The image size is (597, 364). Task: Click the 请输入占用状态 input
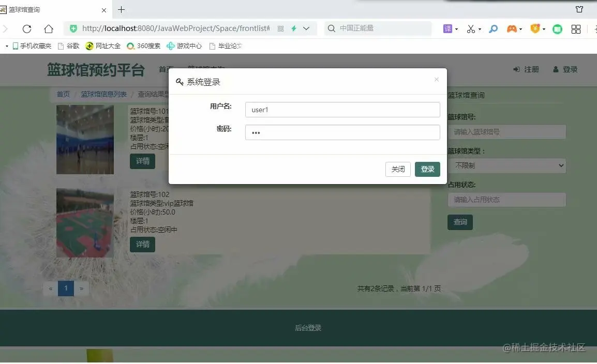507,200
